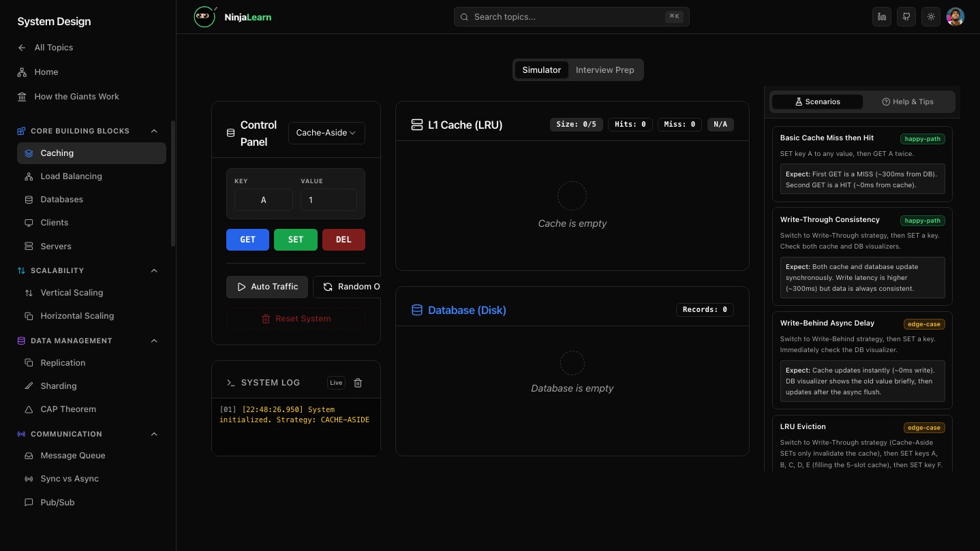The image size is (980, 551).
Task: Click the Miss: 0 badge
Action: tap(679, 125)
